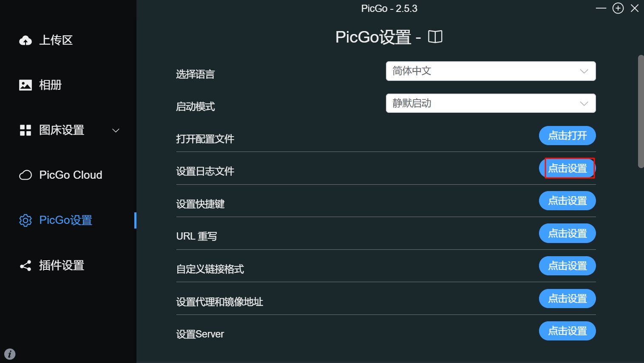The width and height of the screenshot is (644, 363).
Task: Click 点击设置 for 自定义链接格式
Action: click(567, 266)
